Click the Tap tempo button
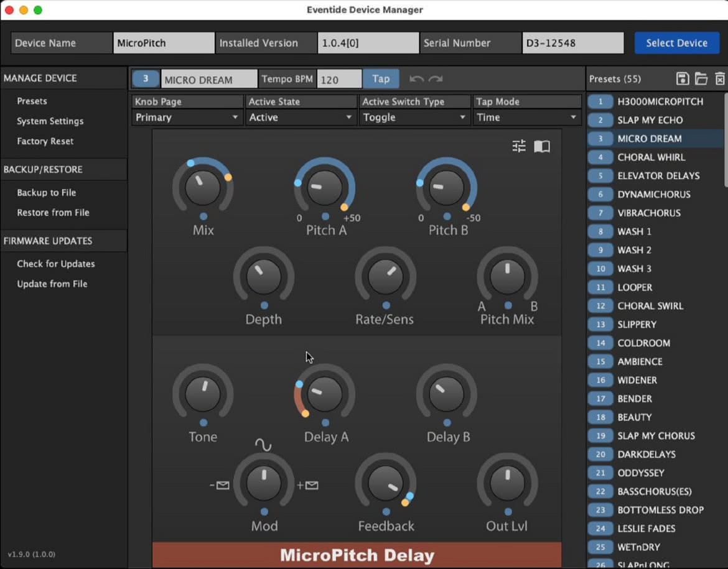Image resolution: width=728 pixels, height=569 pixels. coord(381,78)
